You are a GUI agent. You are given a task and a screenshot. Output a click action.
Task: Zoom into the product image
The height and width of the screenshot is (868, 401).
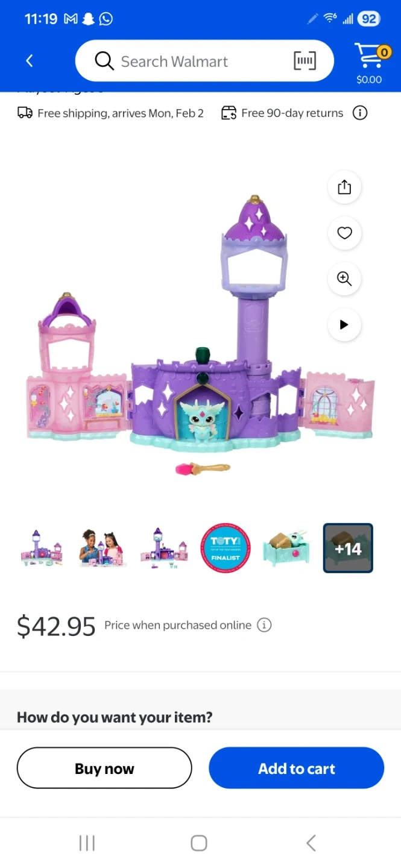[344, 278]
